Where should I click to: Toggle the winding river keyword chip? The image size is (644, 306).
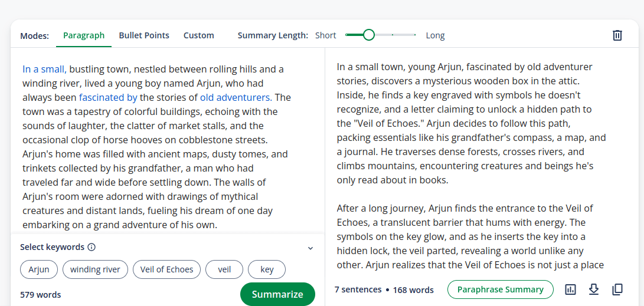[x=95, y=269]
